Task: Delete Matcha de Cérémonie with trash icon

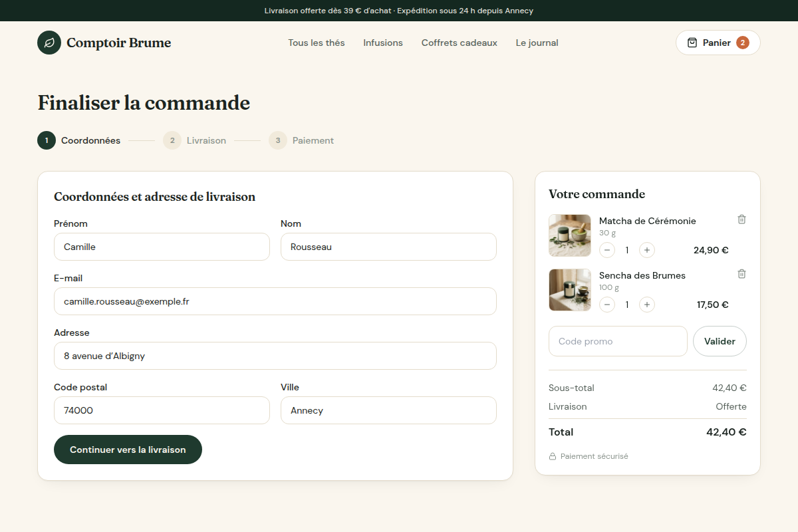Action: [742, 219]
